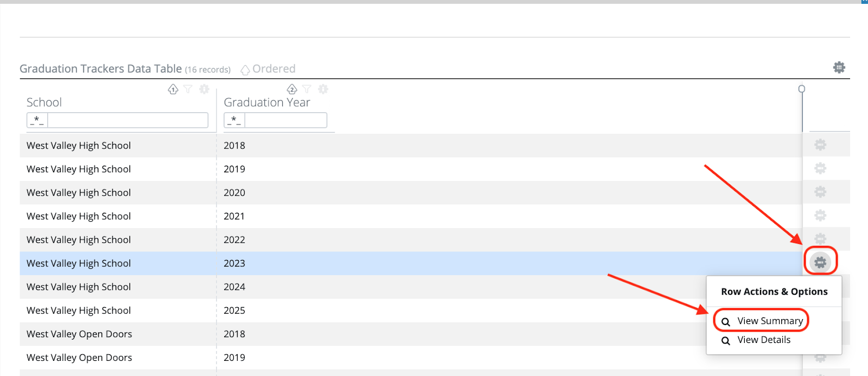The width and height of the screenshot is (868, 376).
Task: Click the Graduation Year sort icon
Action: (292, 89)
